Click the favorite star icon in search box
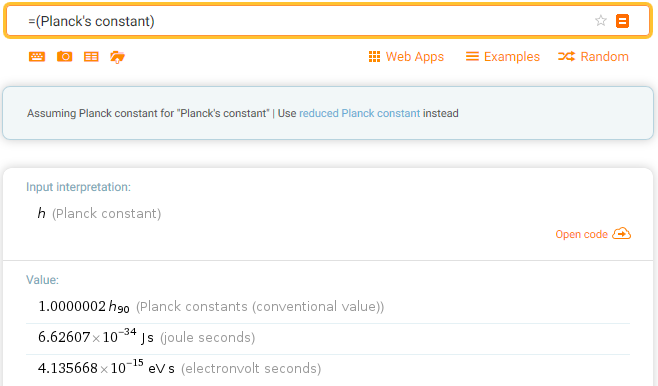Image resolution: width=658 pixels, height=386 pixels. [601, 21]
